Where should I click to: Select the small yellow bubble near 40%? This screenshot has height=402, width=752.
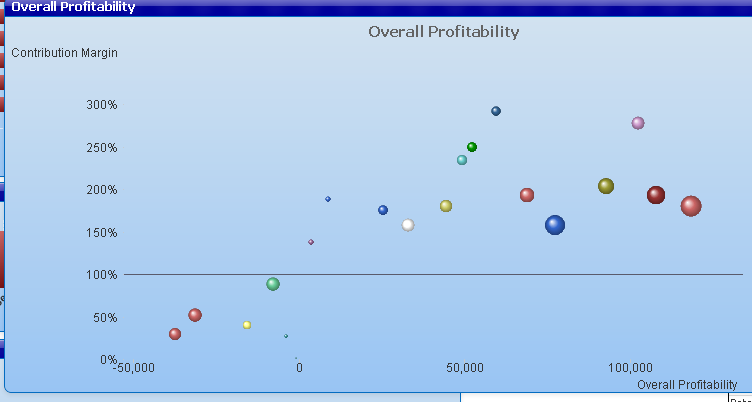click(x=247, y=325)
